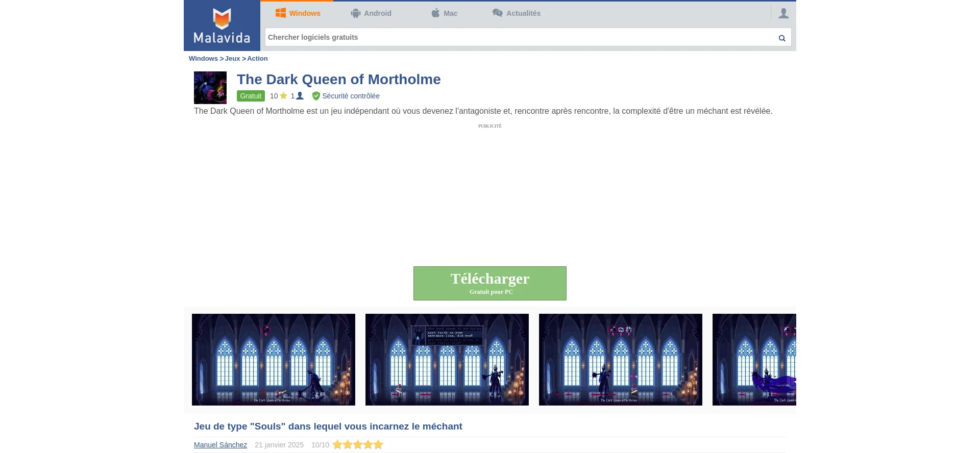Click the heading Jeu de type "Souls"

tap(328, 426)
